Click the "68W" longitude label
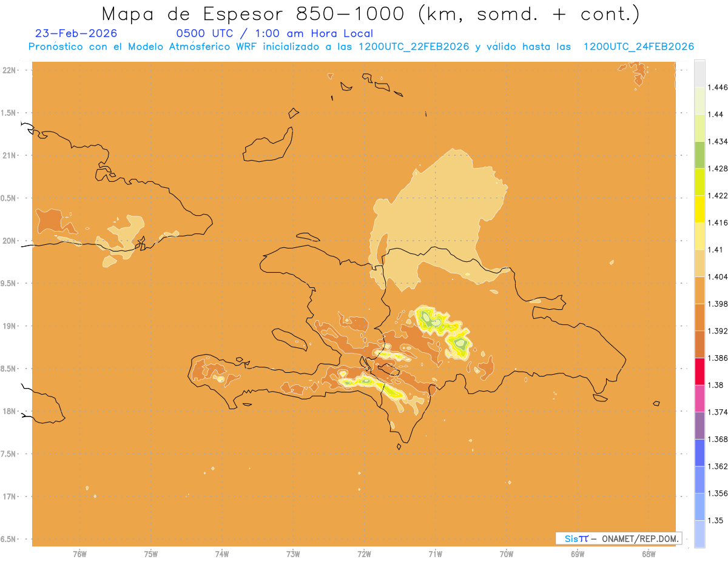 [649, 554]
